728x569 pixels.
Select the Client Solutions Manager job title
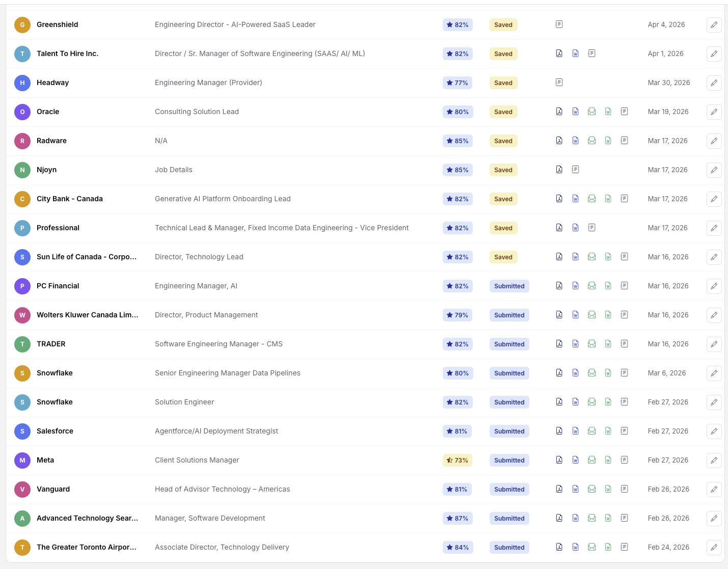coord(197,460)
